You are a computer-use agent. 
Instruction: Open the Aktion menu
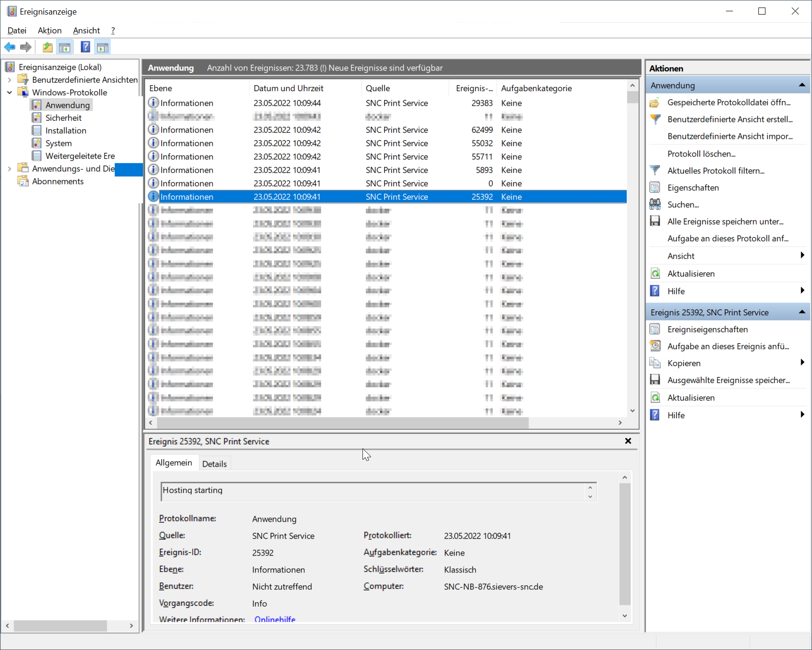[x=49, y=31]
